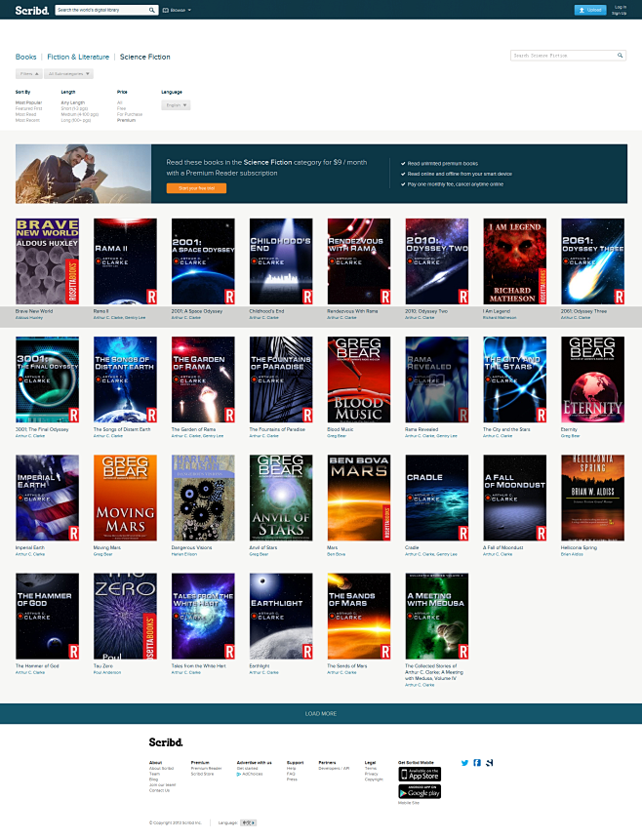Open Moving Mars book cover

click(x=126, y=499)
